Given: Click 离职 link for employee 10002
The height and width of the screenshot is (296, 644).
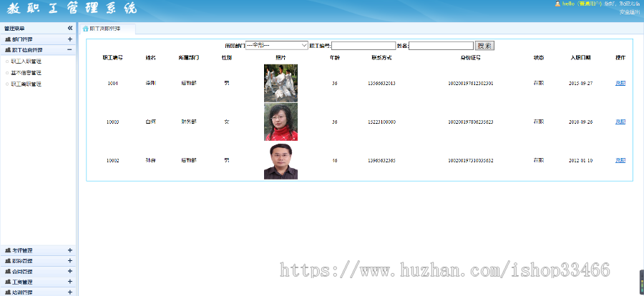Looking at the screenshot, I should click(620, 161).
